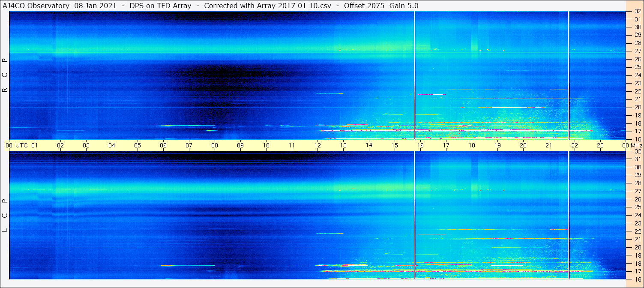The width and height of the screenshot is (644, 288).
Task: Select the date "08 Jan 2021" in the header
Action: [95, 6]
